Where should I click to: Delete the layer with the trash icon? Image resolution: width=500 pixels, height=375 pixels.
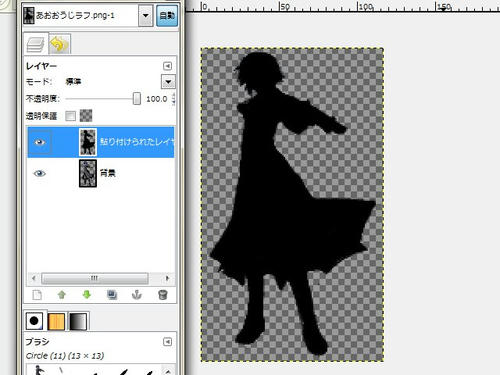click(162, 295)
